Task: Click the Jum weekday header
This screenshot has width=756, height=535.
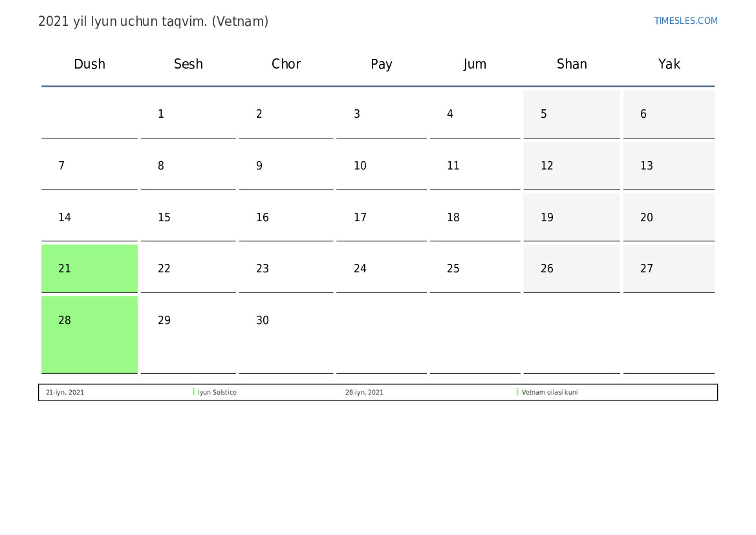Action: coord(475,64)
